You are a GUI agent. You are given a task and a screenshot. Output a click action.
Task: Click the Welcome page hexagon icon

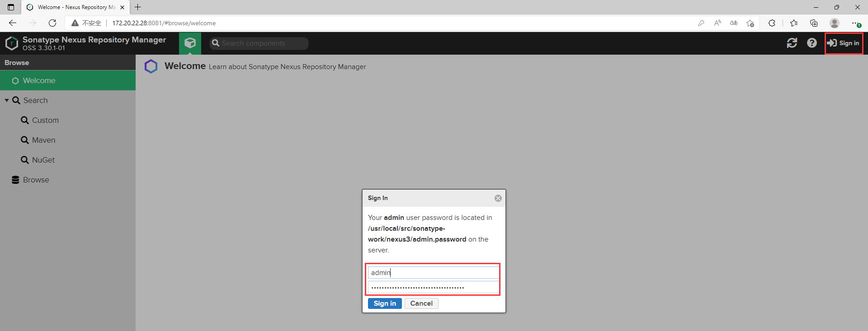pyautogui.click(x=151, y=66)
